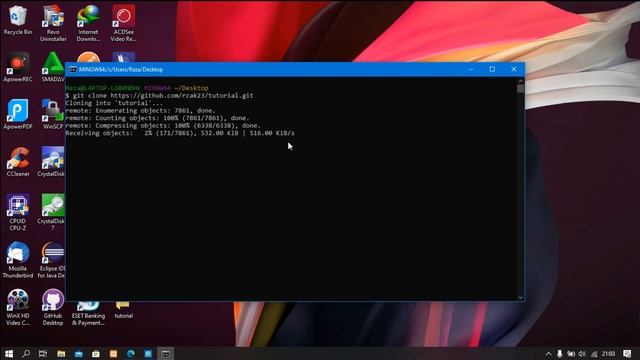
Task: Launch Internet Download Manager shortcut
Action: pos(88,23)
